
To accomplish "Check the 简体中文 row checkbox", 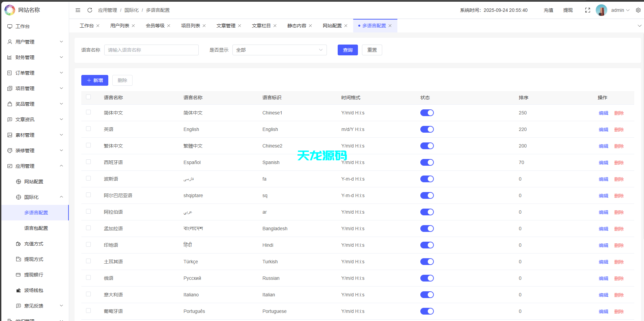I will coord(88,112).
